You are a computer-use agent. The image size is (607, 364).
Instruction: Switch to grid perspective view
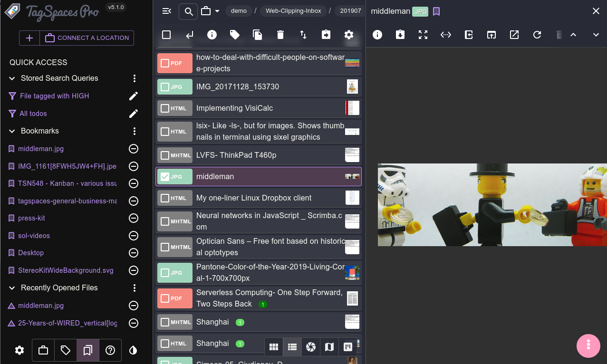tap(274, 347)
